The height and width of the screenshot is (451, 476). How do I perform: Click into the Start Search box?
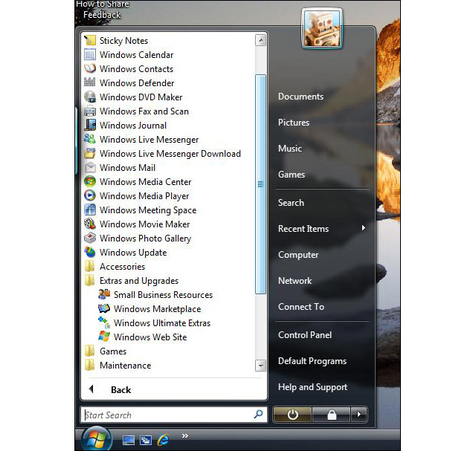(167, 415)
